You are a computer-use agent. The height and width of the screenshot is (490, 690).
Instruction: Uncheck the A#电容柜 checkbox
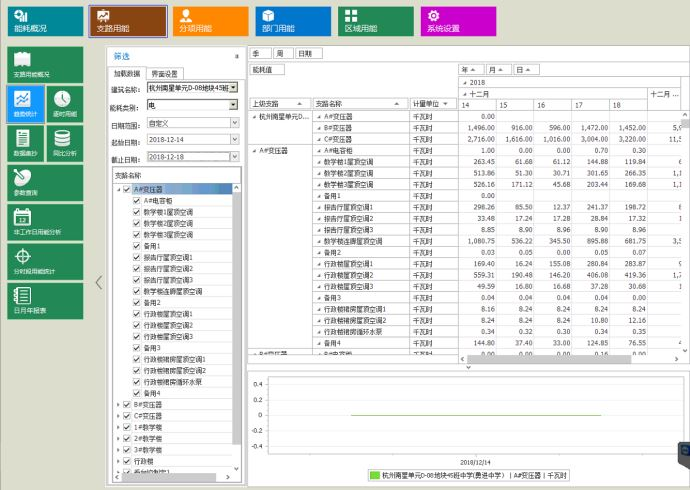click(136, 200)
